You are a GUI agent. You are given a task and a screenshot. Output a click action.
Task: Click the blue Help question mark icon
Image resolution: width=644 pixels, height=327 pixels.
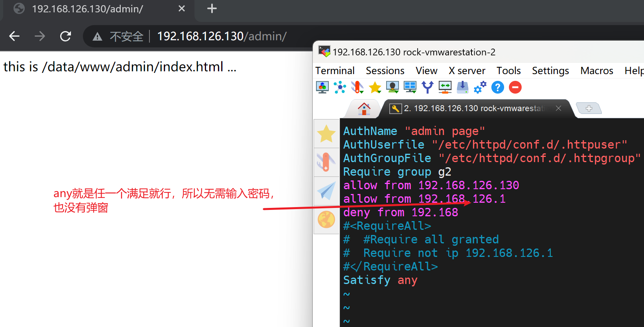(497, 87)
